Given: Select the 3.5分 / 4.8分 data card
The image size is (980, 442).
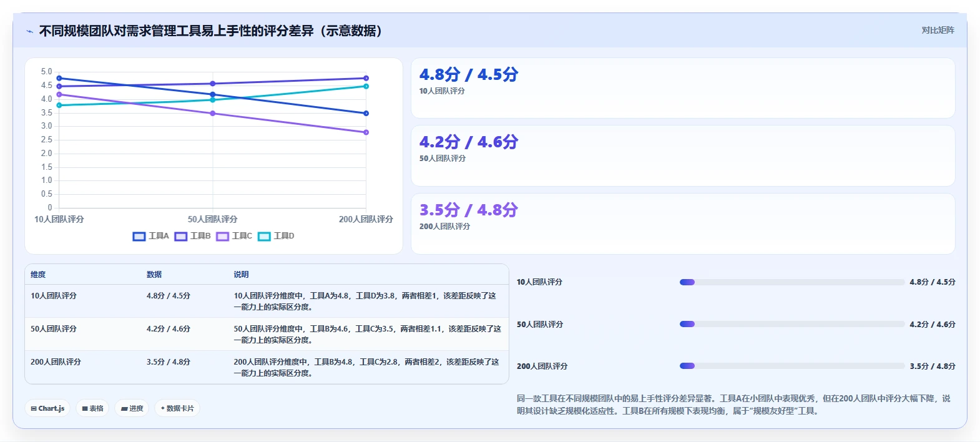Looking at the screenshot, I should tap(683, 223).
